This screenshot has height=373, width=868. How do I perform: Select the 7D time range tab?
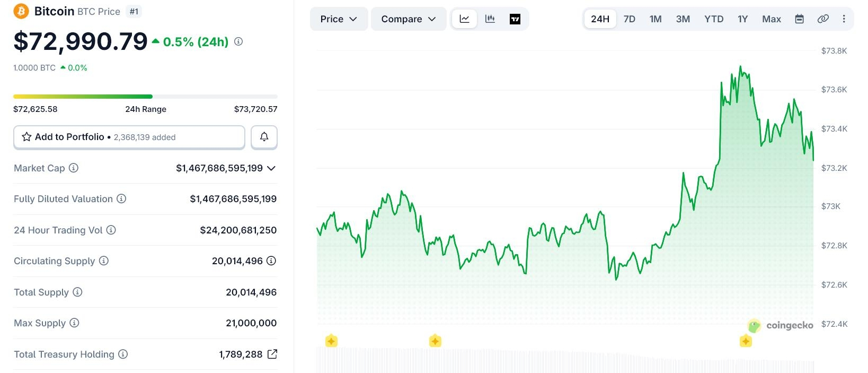pos(630,19)
